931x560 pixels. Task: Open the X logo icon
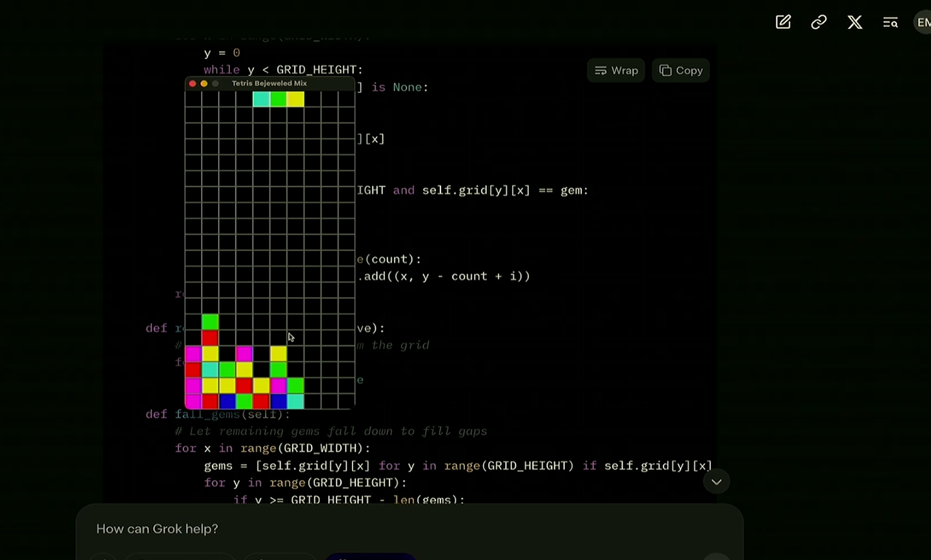click(854, 23)
